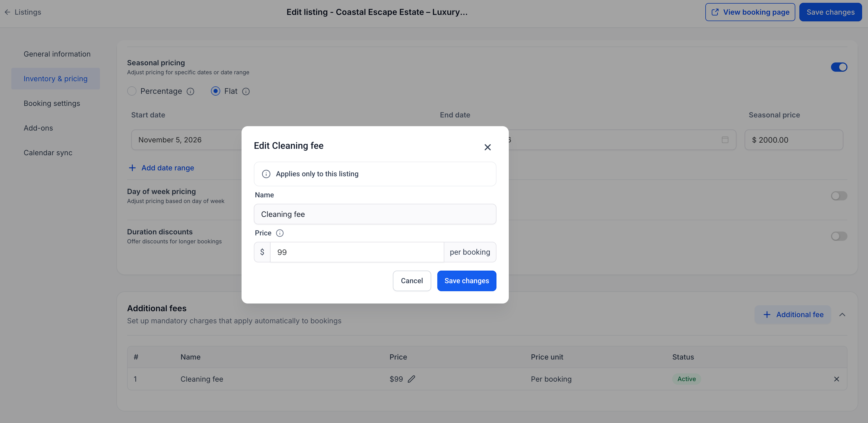Click the info icon next to Price label

(x=280, y=233)
